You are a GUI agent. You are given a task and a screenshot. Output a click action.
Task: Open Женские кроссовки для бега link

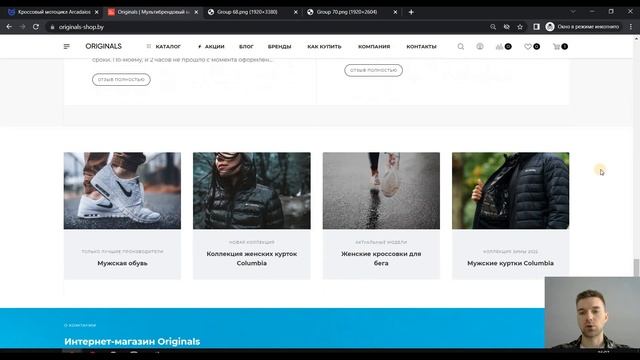pyautogui.click(x=381, y=258)
